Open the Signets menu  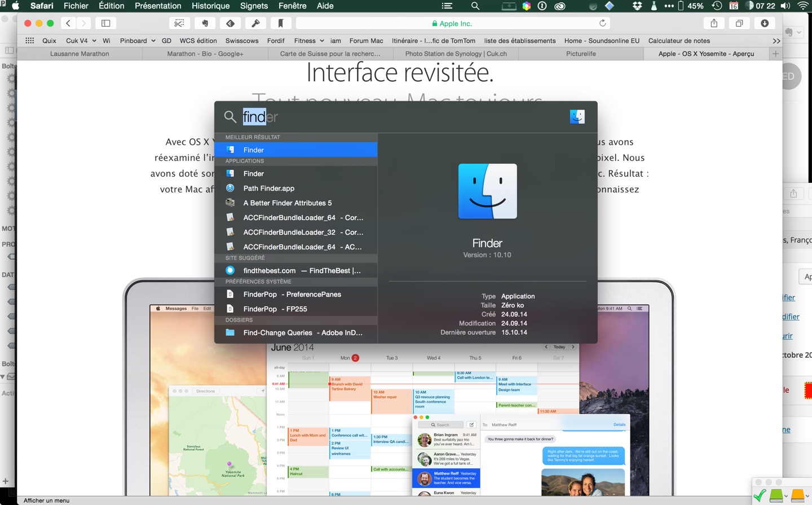[x=254, y=6]
